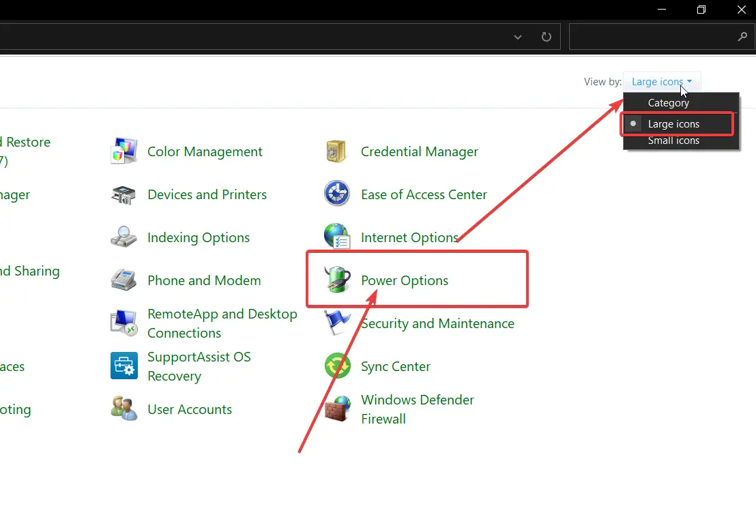The image size is (756, 532).
Task: Open the View by Large icons dropdown
Action: coord(662,82)
